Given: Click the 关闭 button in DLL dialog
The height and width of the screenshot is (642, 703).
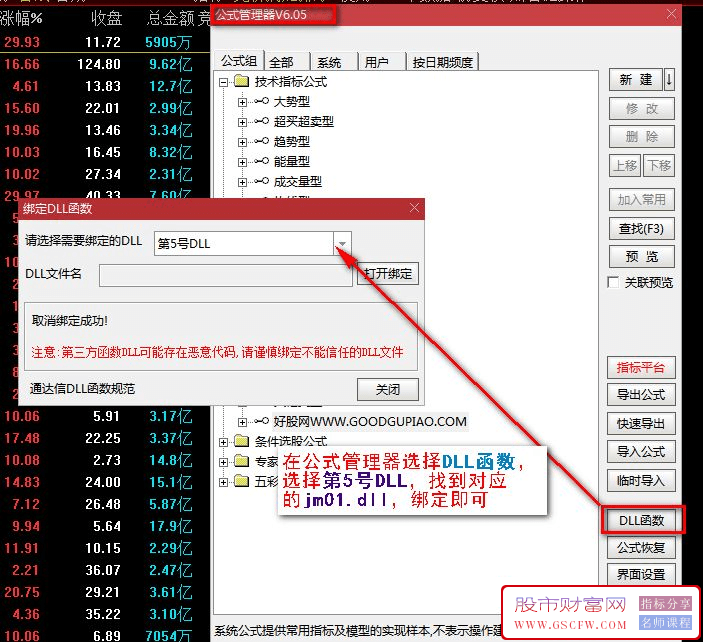Looking at the screenshot, I should 388,389.
